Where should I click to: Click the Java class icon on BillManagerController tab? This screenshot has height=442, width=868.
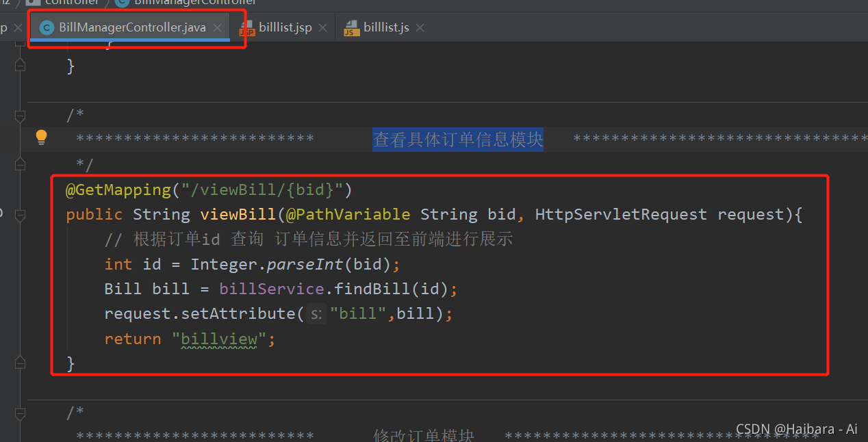47,28
